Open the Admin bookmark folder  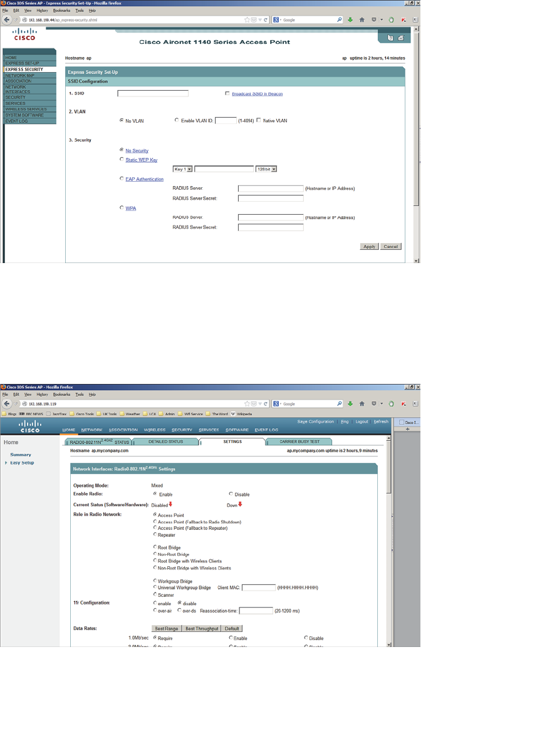(167, 414)
